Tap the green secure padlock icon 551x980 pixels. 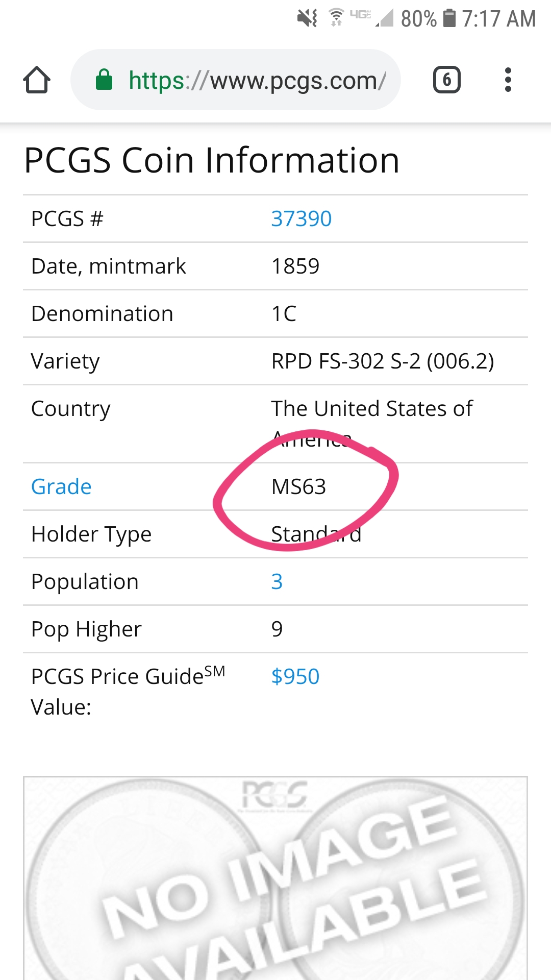[x=104, y=80]
